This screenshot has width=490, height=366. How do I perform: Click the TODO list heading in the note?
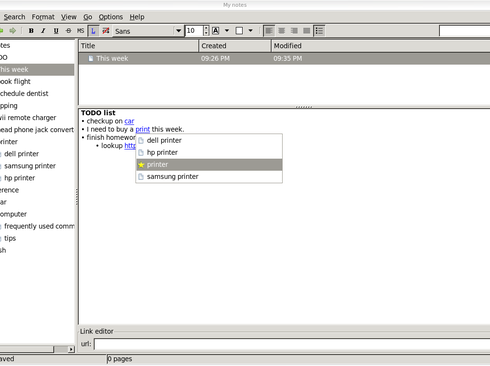coord(98,113)
